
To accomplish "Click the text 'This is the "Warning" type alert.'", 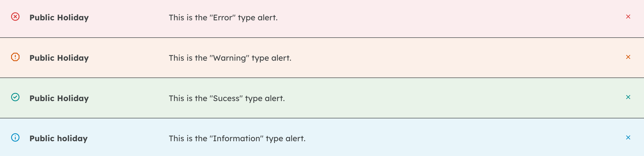I will point(230,58).
